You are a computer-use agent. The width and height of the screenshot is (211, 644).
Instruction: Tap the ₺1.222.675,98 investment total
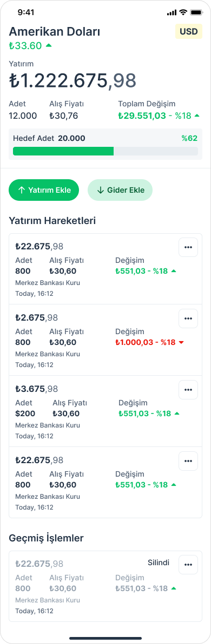[72, 80]
